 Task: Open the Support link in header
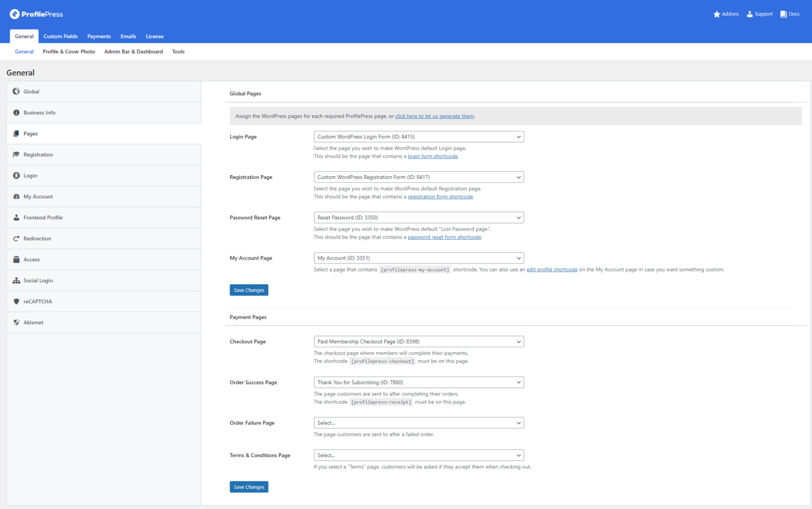[759, 14]
